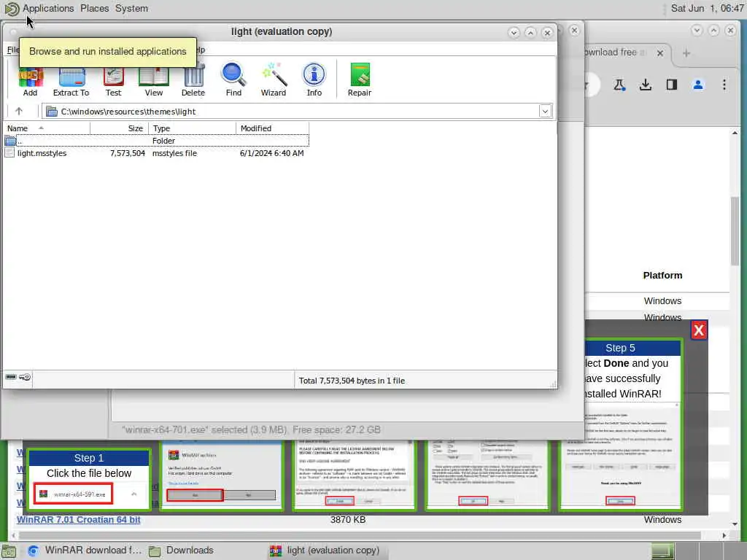The height and width of the screenshot is (560, 747).
Task: Click the browser labs flask icon
Action: click(619, 85)
